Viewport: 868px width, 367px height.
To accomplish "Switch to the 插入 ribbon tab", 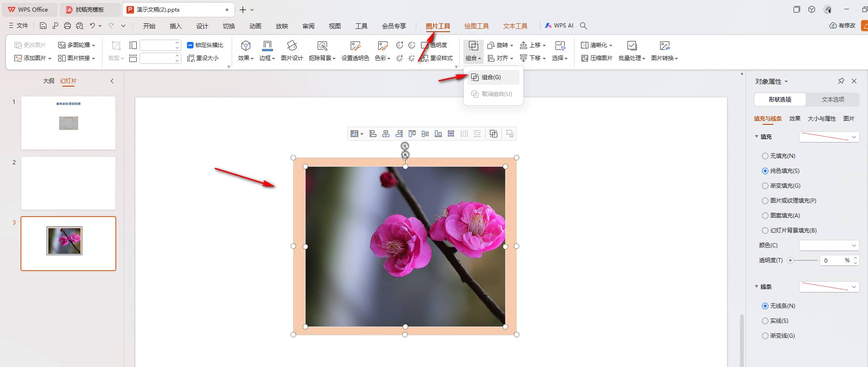I will click(x=175, y=26).
